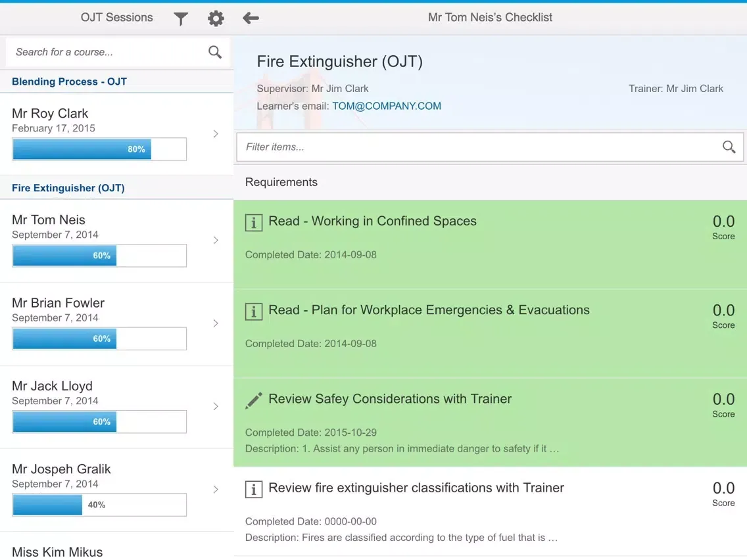747x560 pixels.
Task: Click info icon for Working in Confined Spaces
Action: pos(253,222)
